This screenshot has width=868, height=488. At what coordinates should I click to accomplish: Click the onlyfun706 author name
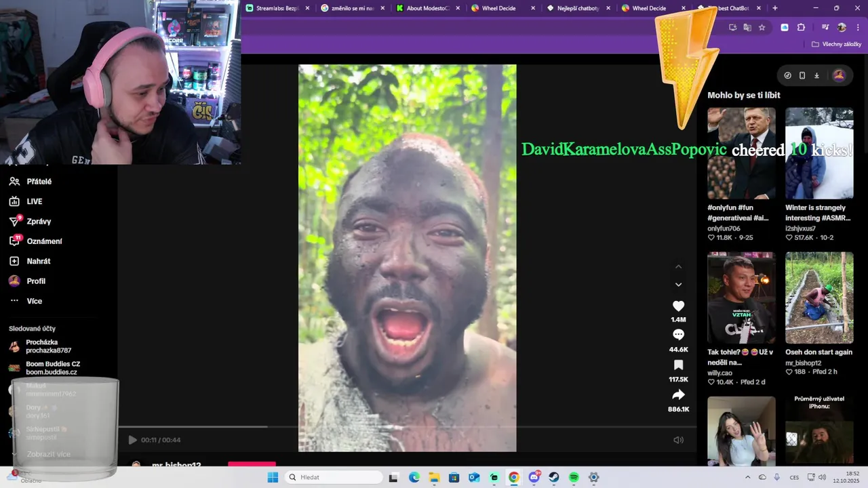click(724, 228)
